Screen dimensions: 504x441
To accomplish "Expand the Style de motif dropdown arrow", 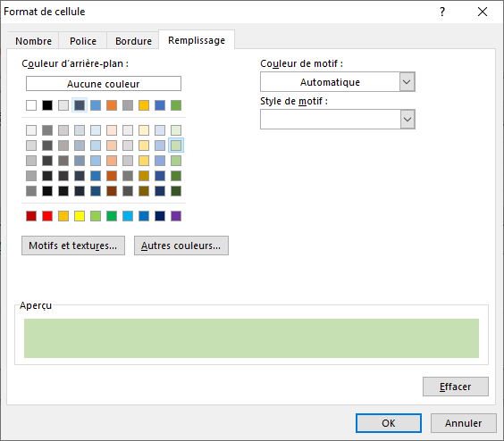I will (407, 120).
